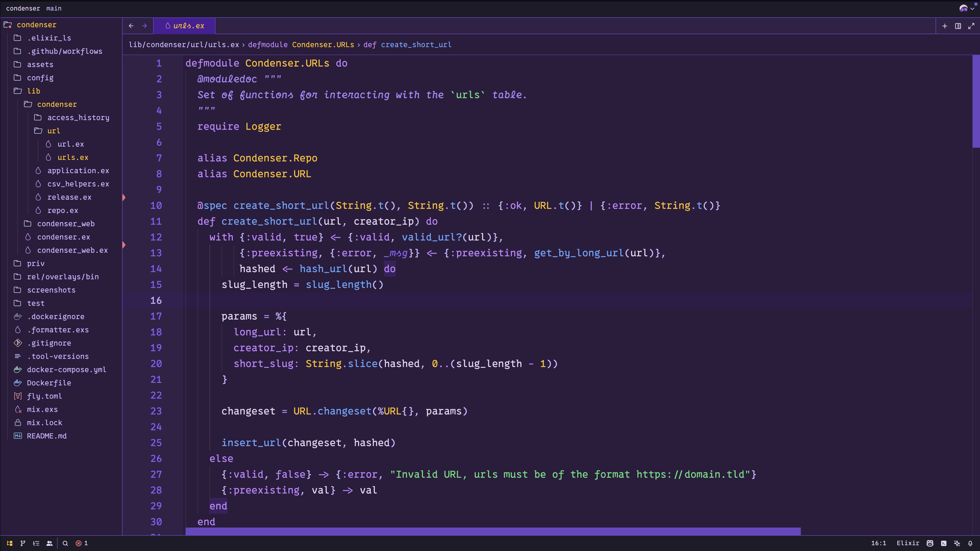
Task: Open a new tab with plus icon
Action: 945,26
